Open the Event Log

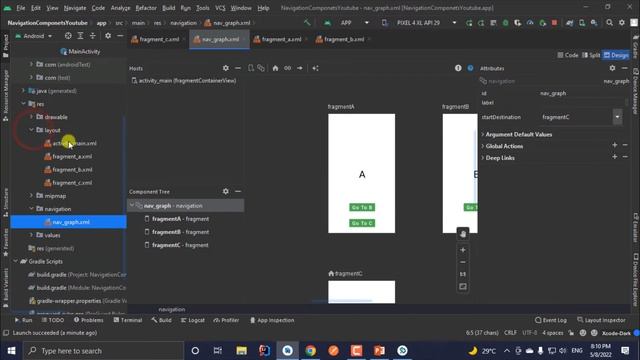click(x=551, y=320)
